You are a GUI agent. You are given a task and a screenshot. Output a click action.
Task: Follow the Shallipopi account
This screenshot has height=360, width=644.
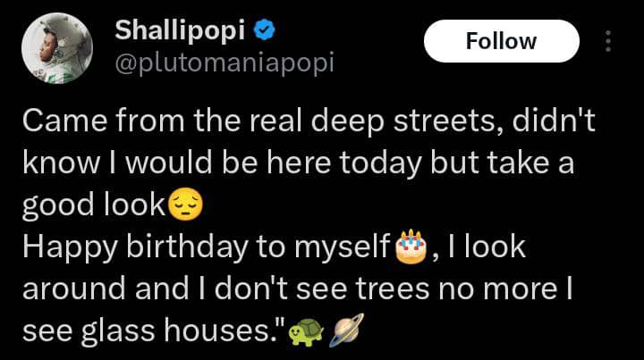pos(501,41)
